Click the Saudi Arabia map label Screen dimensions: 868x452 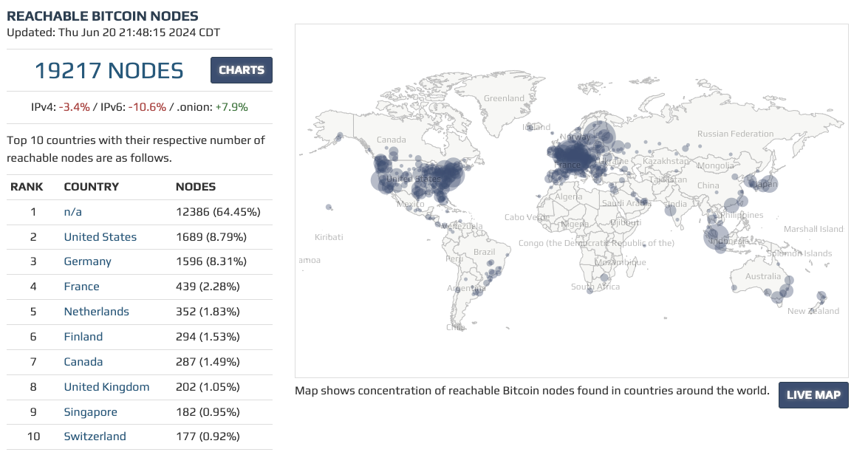pyautogui.click(x=626, y=203)
